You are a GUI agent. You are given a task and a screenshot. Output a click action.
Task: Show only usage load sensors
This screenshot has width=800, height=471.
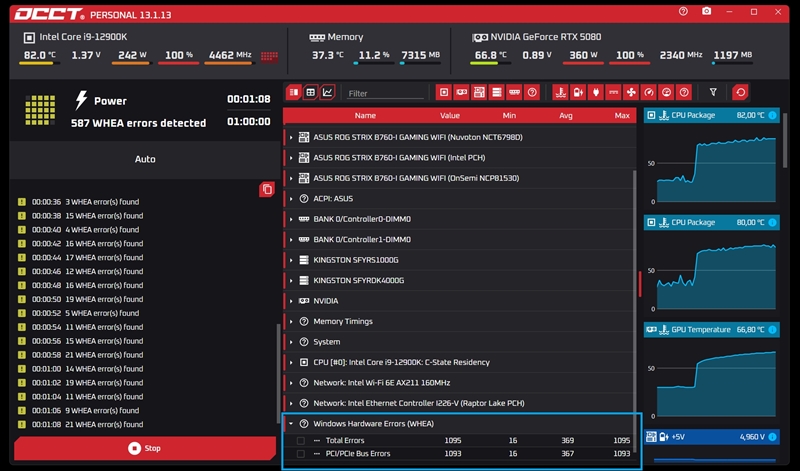666,92
